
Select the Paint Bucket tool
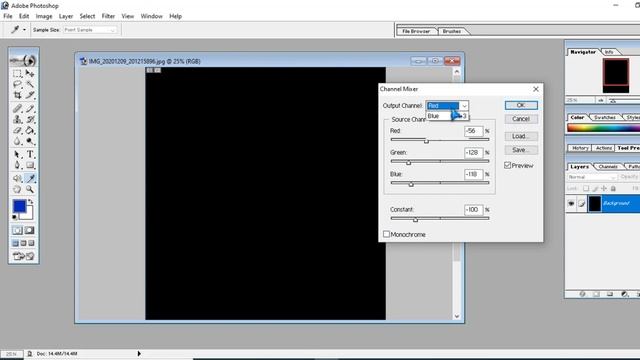(30, 130)
